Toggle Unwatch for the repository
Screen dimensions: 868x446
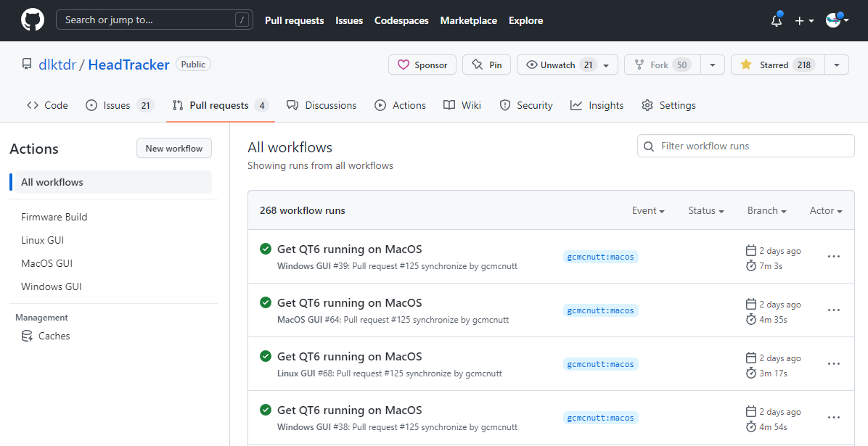[x=560, y=65]
